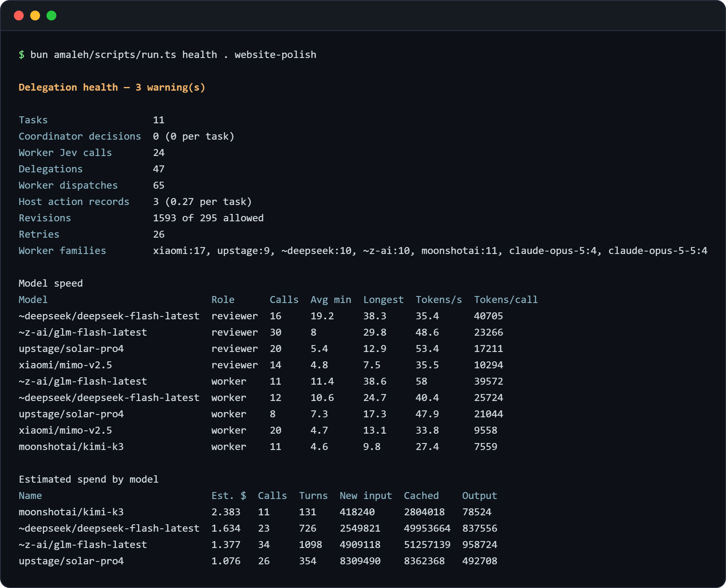Click the 'Delegation health — 3 warning(s)' heading
Screen dimensions: 726x588
[112, 87]
